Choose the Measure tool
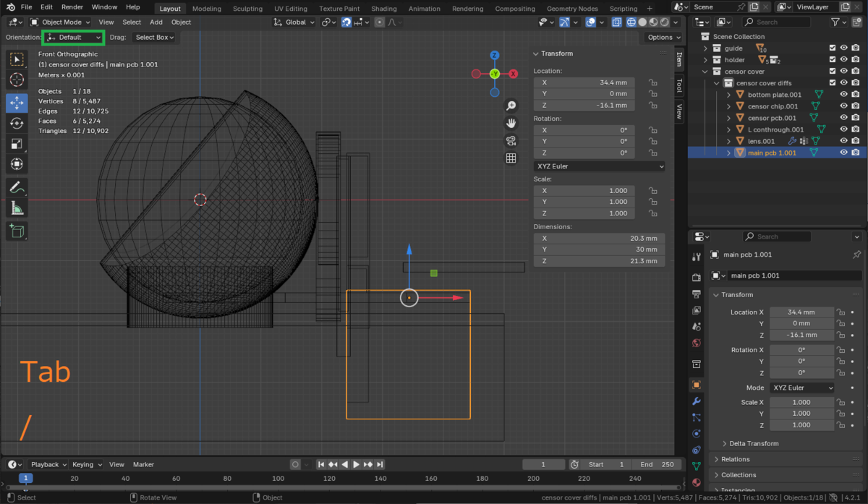 coord(17,209)
